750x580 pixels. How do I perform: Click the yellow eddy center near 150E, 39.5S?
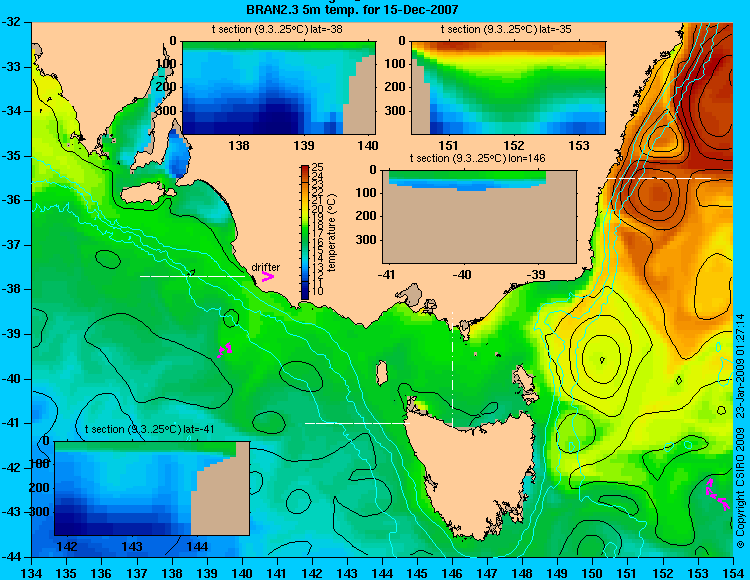coord(602,359)
